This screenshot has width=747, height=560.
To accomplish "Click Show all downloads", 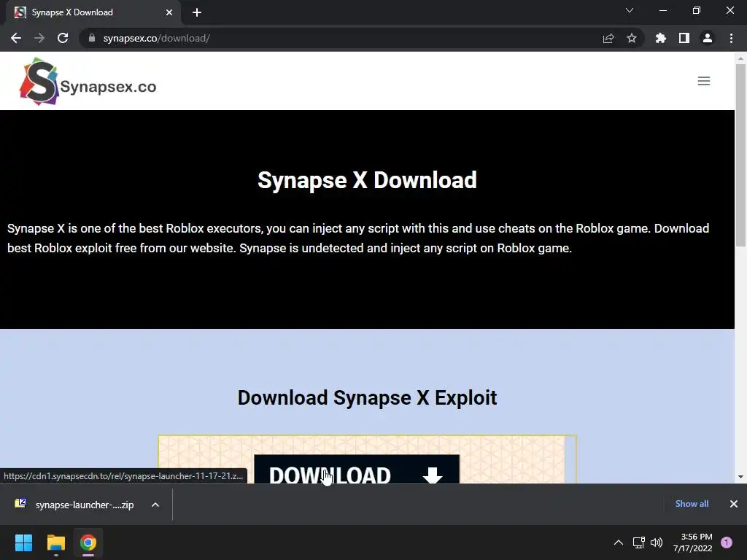I will tap(692, 504).
